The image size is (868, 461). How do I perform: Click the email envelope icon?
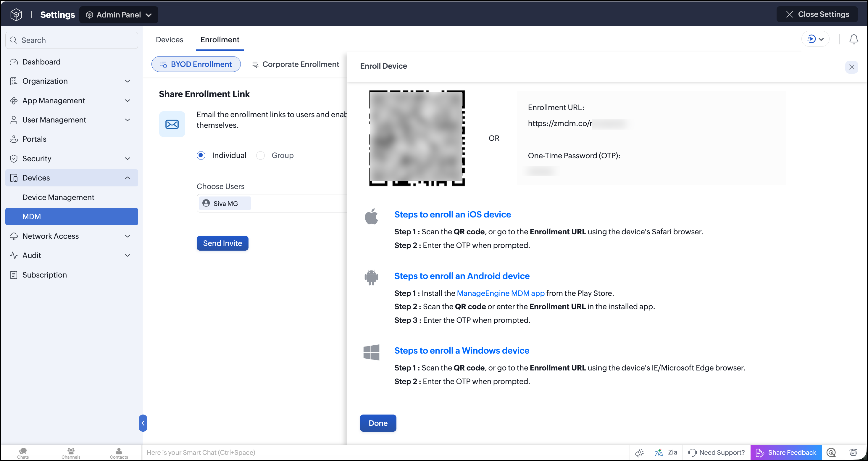(x=172, y=124)
